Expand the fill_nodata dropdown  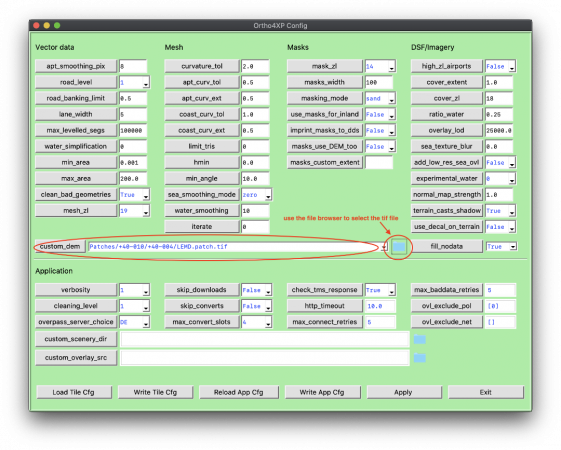click(513, 246)
